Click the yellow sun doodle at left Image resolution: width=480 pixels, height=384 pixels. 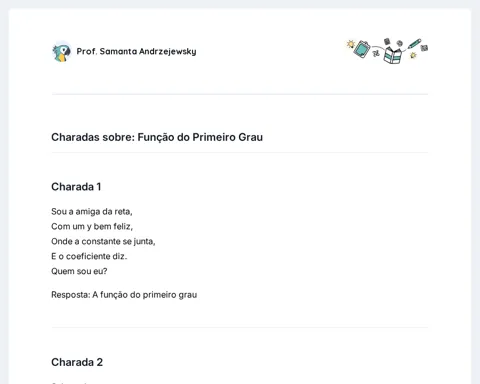click(350, 44)
